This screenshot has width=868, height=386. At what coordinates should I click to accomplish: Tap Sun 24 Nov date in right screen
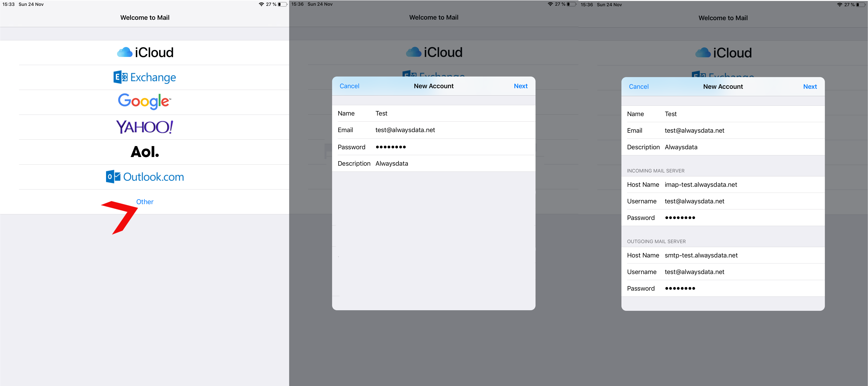(609, 5)
